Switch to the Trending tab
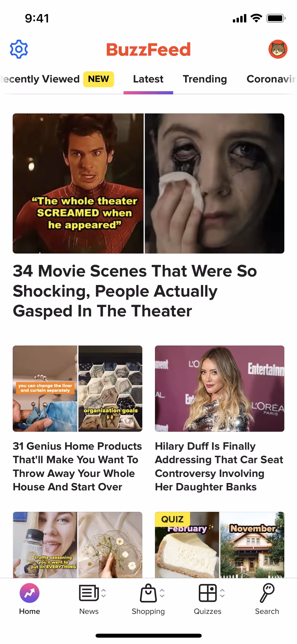The width and height of the screenshot is (297, 644). pyautogui.click(x=205, y=79)
